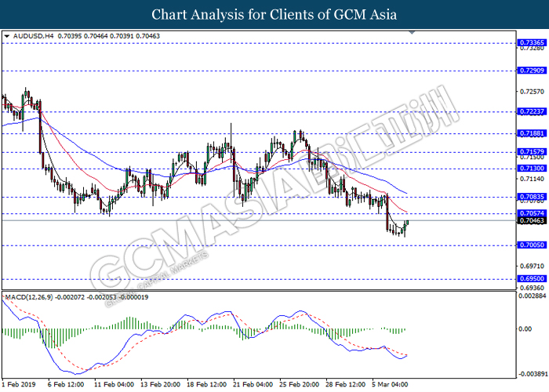The width and height of the screenshot is (549, 392).
Task: Click the 6 Feb 12:00 time label
Action: coord(66,384)
